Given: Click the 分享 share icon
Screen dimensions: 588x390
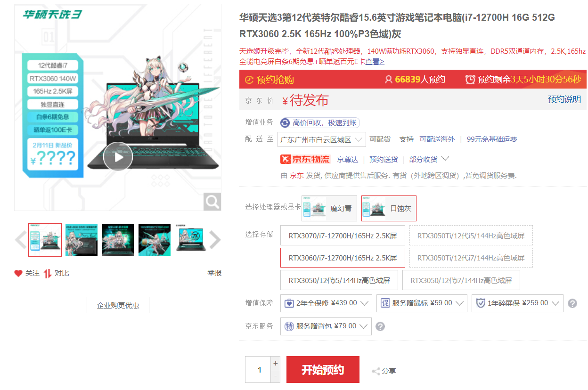Looking at the screenshot, I should point(376,371).
